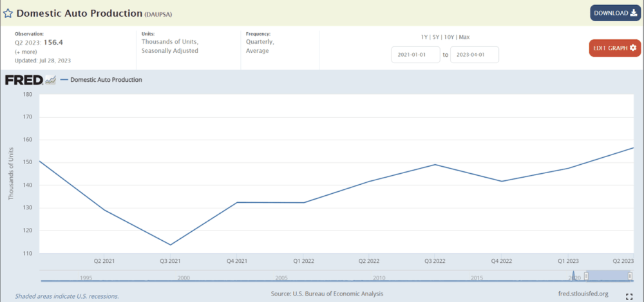The height and width of the screenshot is (302, 644).
Task: Click the favorite star icon beside the title
Action: click(8, 13)
